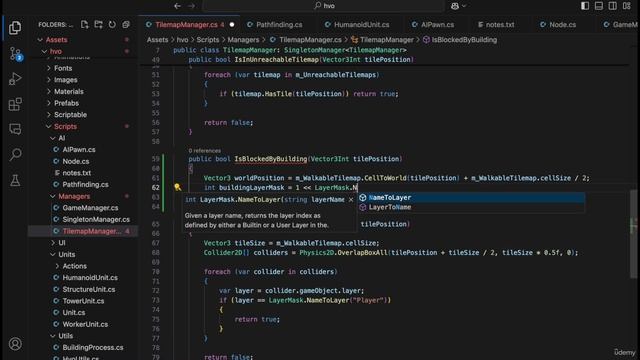
Task: Collapse the hvo folder
Action: [44, 51]
